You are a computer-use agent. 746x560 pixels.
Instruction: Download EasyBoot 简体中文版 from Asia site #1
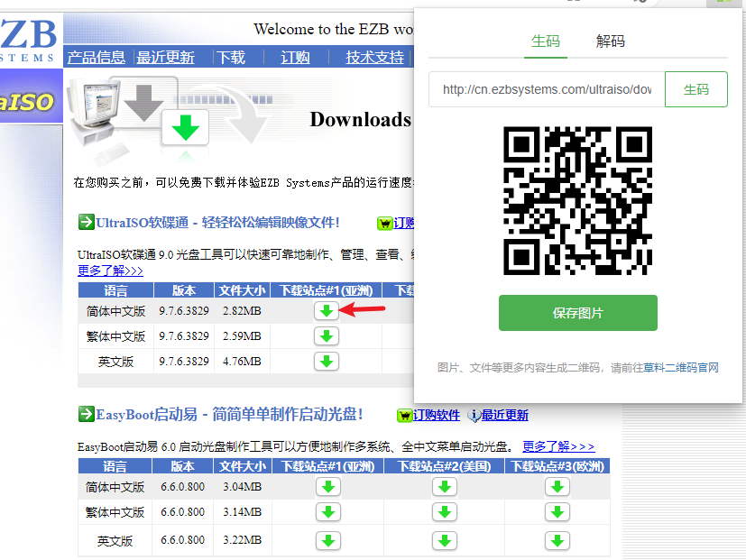328,487
